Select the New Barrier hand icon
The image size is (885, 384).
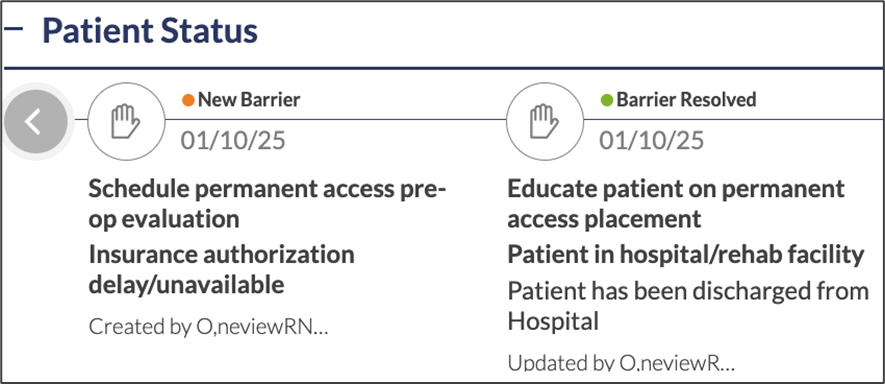point(126,121)
